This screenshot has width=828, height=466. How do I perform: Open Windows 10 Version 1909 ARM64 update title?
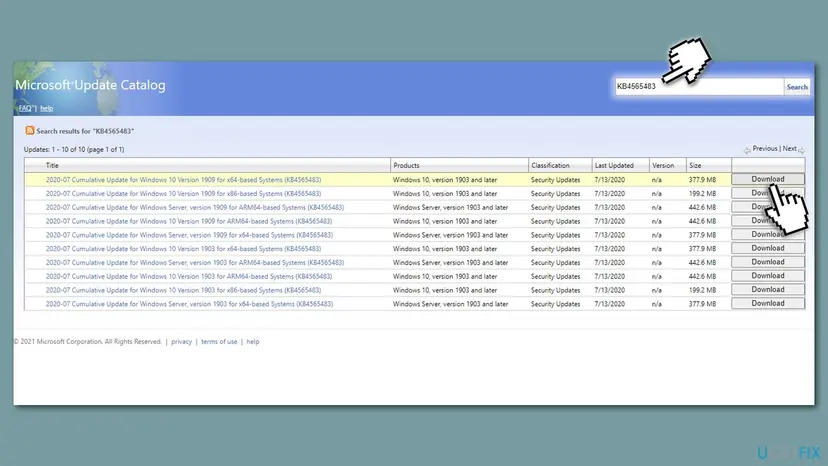[x=189, y=221]
